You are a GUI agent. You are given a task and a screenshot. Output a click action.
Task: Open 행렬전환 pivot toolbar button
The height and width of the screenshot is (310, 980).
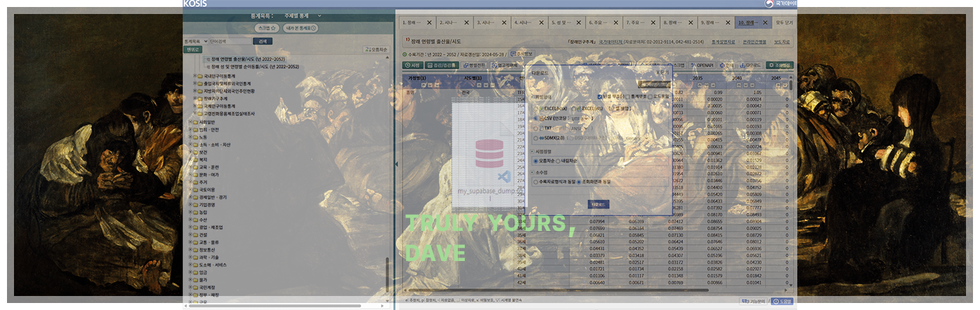click(475, 65)
